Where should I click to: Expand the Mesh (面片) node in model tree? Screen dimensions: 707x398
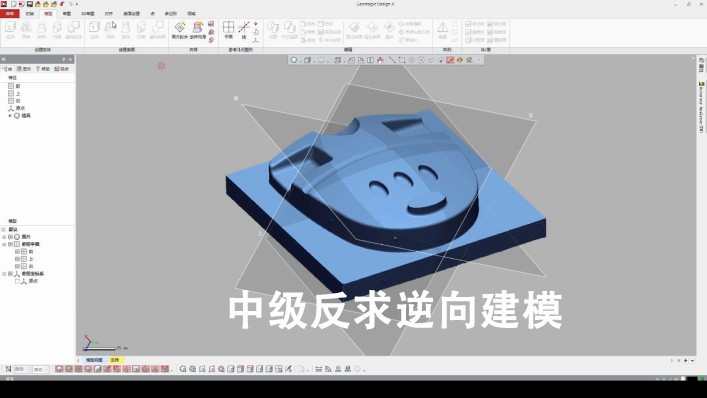[4, 237]
